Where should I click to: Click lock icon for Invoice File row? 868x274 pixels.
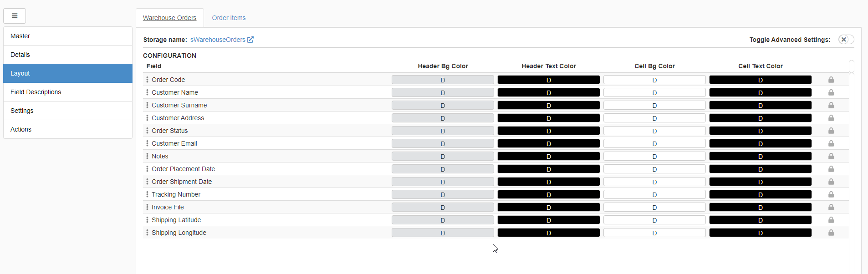pos(831,207)
